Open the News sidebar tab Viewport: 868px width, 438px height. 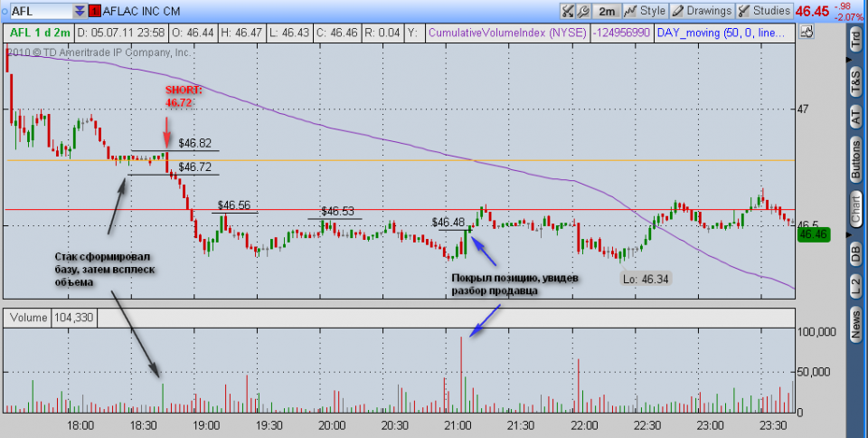coord(856,323)
